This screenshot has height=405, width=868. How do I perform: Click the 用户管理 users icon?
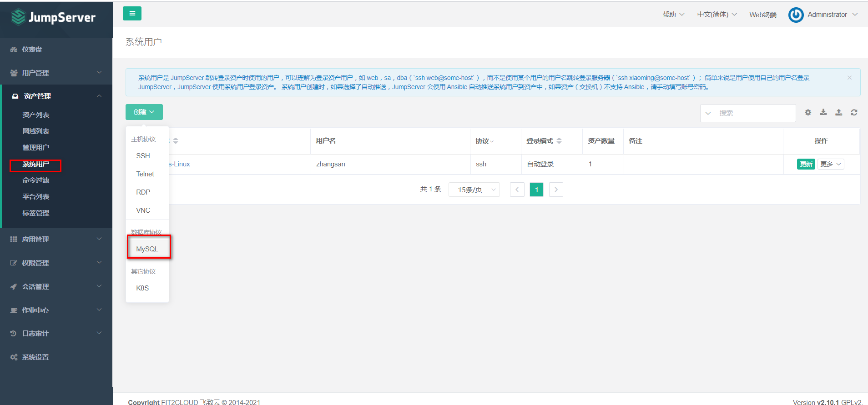14,73
